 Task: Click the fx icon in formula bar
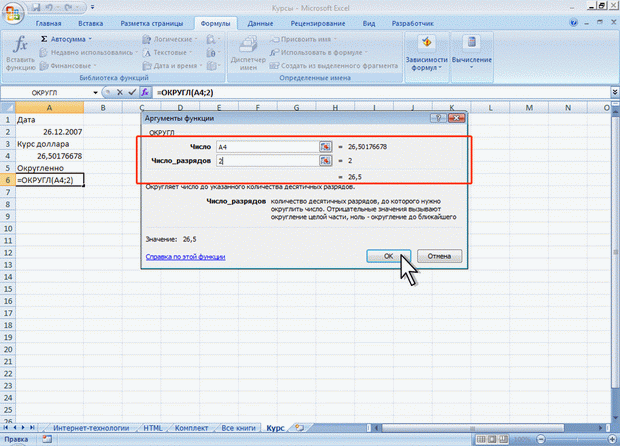pyautogui.click(x=144, y=92)
